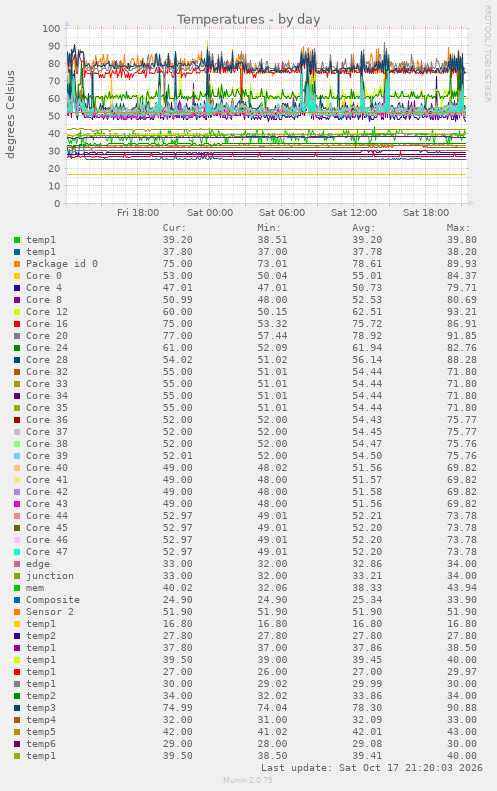497x791 pixels.
Task: Click the RRDTOOL / TOBI OETIKER watermark
Action: 487,54
